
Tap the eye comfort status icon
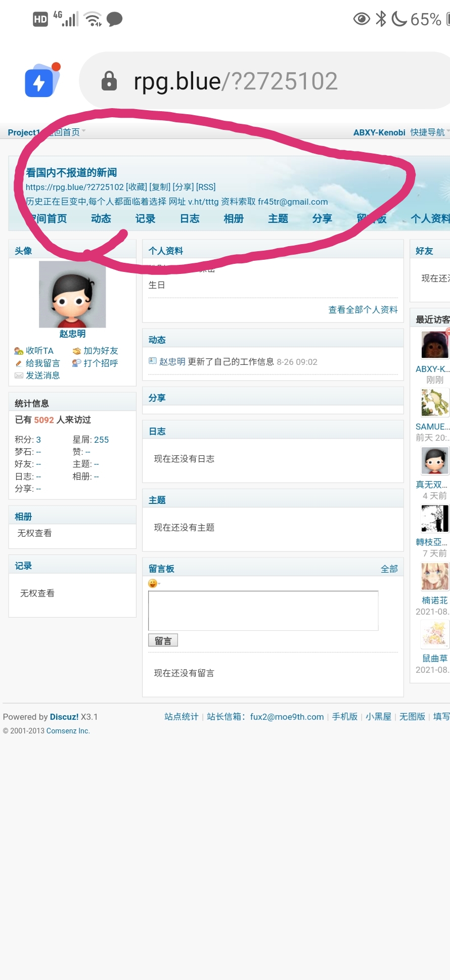coord(362,19)
